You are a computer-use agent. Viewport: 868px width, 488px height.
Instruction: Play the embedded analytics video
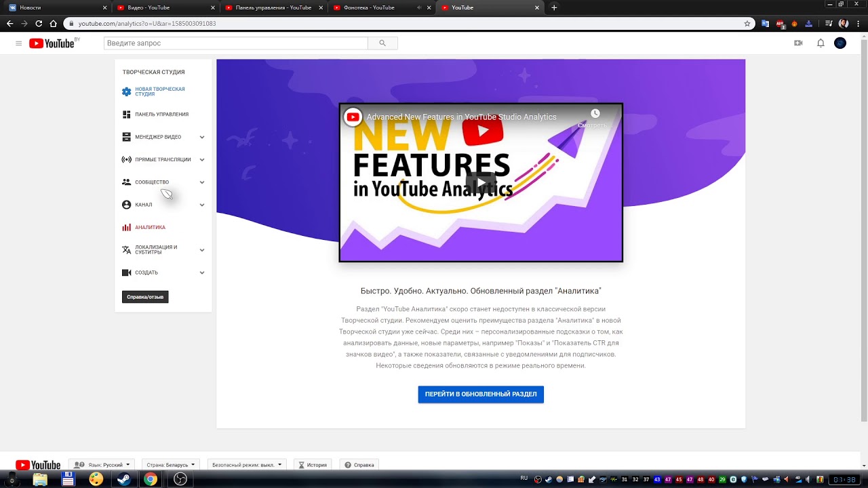click(481, 183)
